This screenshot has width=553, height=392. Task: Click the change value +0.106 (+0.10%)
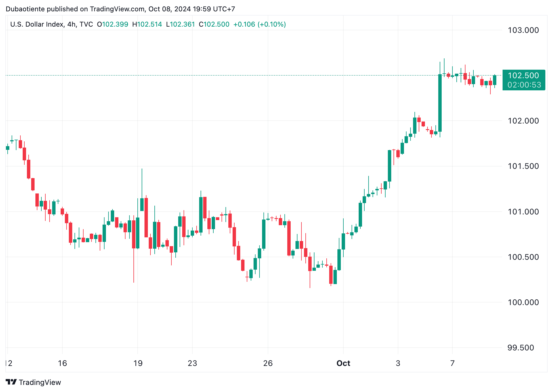[x=260, y=24]
